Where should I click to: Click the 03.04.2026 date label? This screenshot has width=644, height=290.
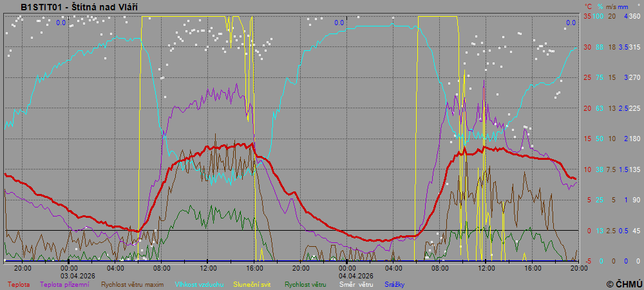(79, 275)
